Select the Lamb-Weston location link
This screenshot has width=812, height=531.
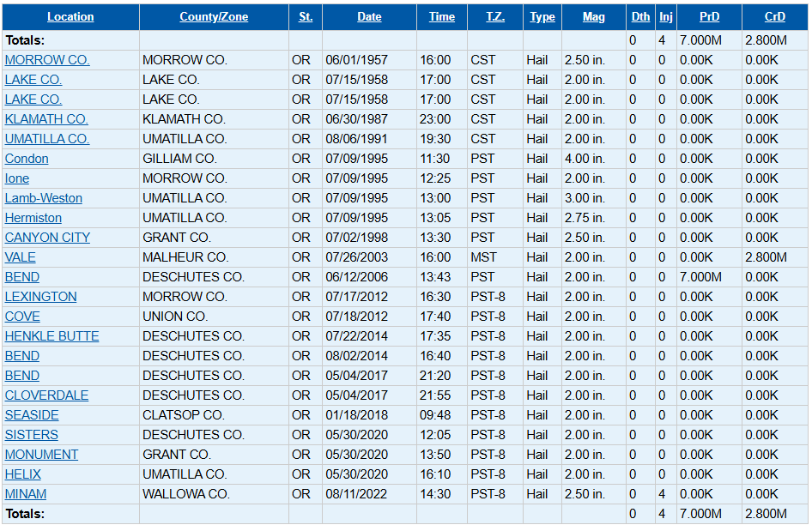tap(44, 198)
